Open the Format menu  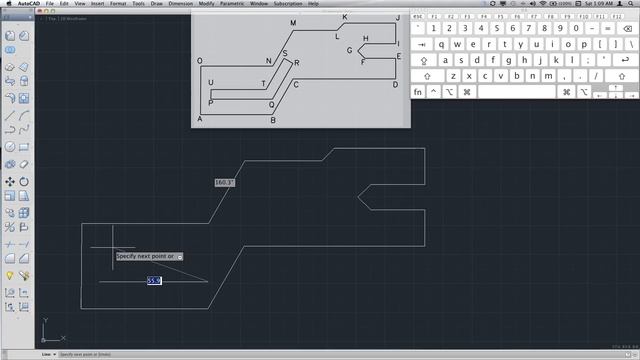pyautogui.click(x=118, y=3)
